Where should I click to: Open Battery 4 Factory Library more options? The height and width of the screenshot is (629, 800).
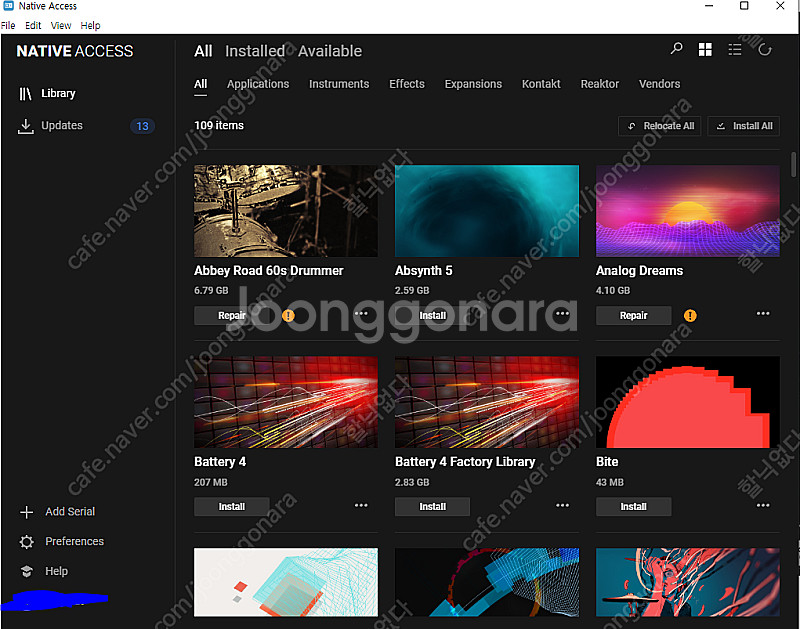(x=562, y=506)
